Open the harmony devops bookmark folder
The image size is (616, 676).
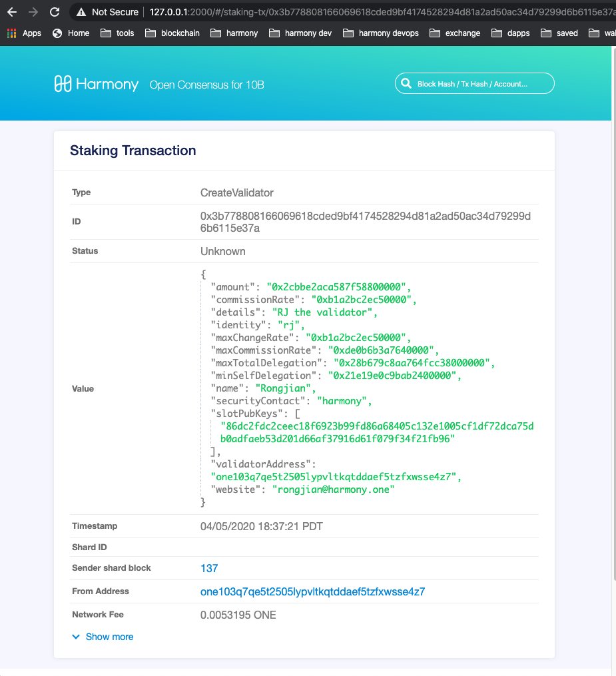click(x=381, y=33)
